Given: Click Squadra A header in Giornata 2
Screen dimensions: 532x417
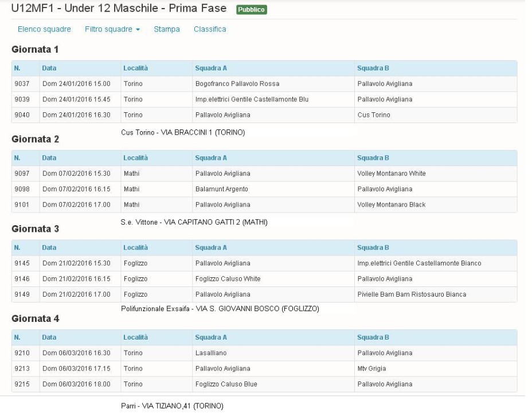Looking at the screenshot, I should click(x=211, y=158).
